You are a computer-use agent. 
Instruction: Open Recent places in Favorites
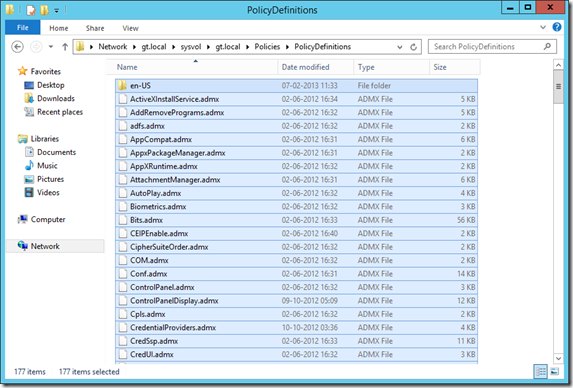tap(60, 112)
